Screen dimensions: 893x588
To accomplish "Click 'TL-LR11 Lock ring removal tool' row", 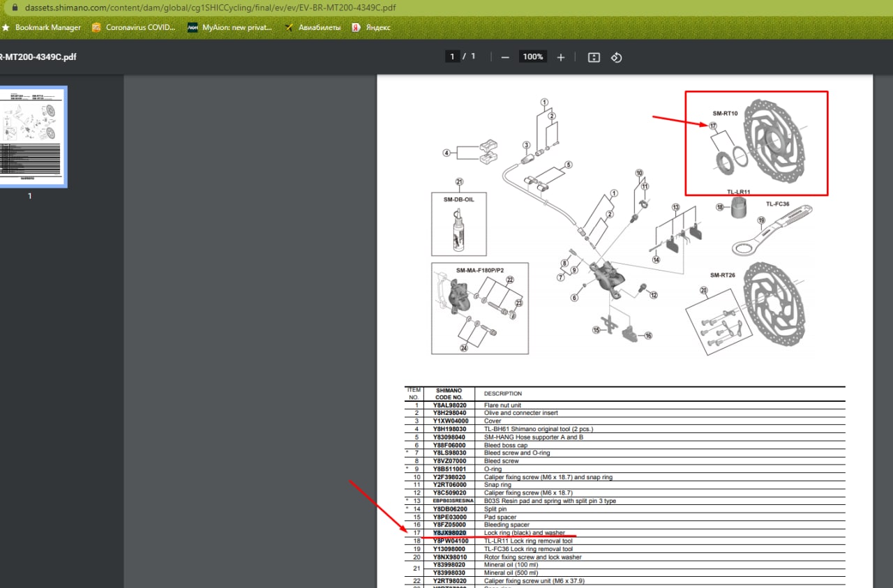I will [624, 541].
